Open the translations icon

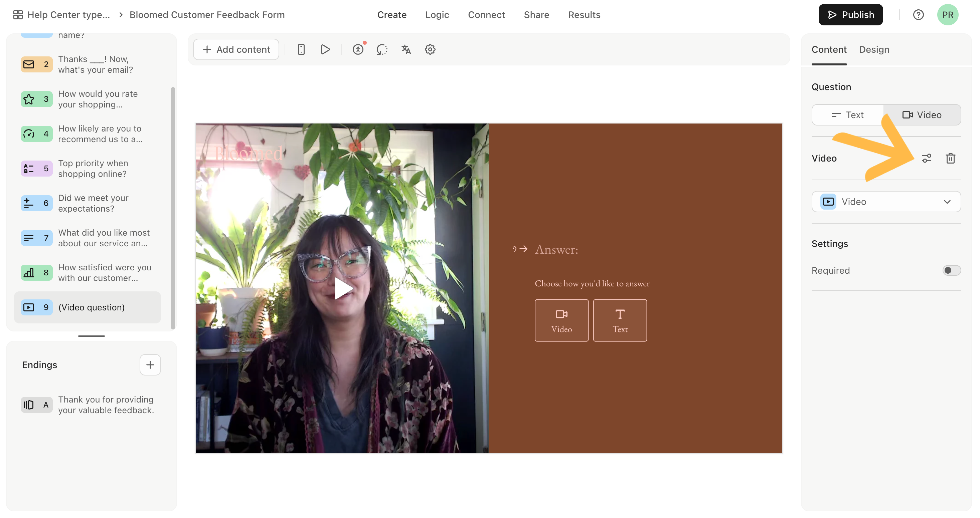[406, 49]
